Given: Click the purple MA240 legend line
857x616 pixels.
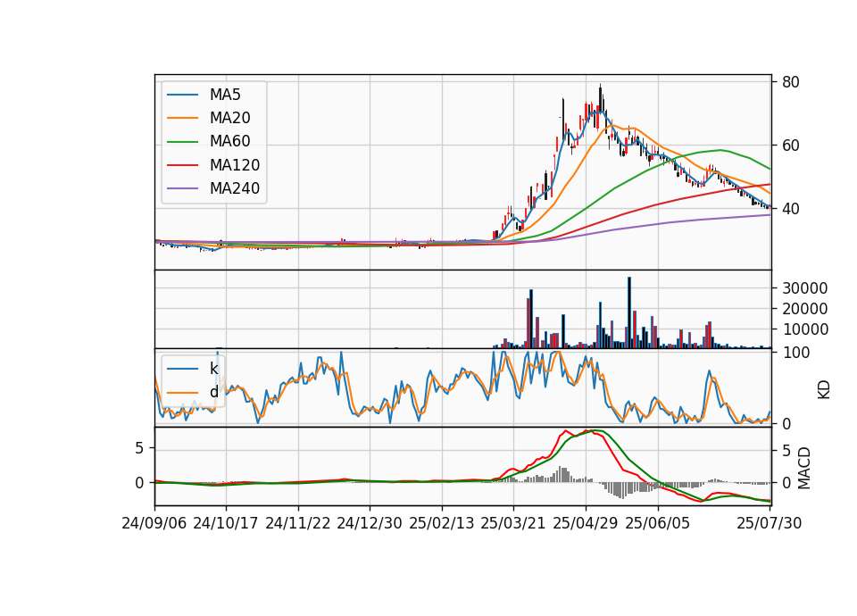Looking at the screenshot, I should (x=182, y=188).
